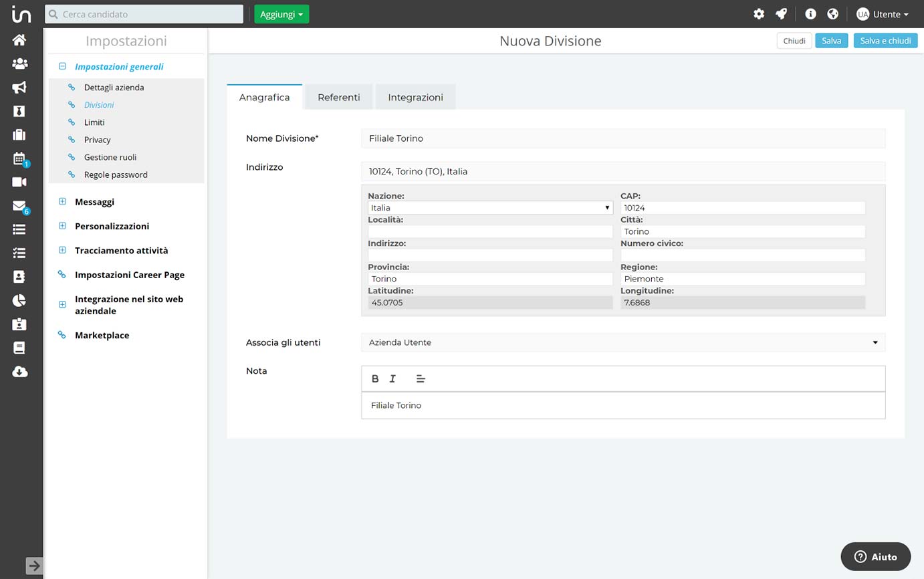Open the pie chart reports icon
The height and width of the screenshot is (579, 924).
(19, 300)
